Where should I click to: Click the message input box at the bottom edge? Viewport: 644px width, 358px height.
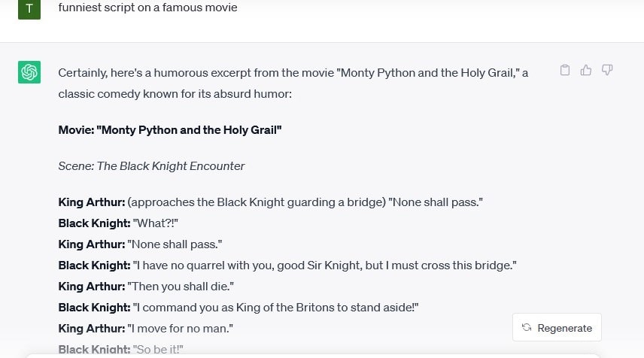coord(313,356)
